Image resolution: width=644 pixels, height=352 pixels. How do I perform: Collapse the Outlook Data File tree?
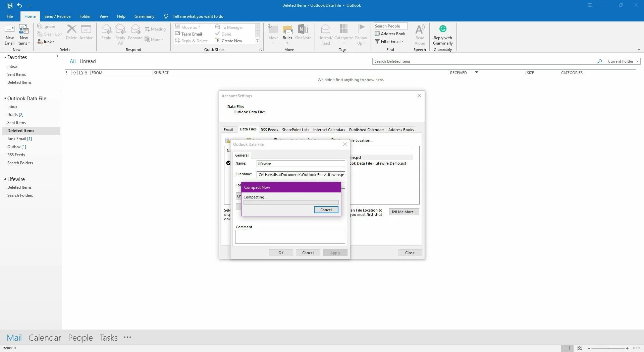coord(5,99)
